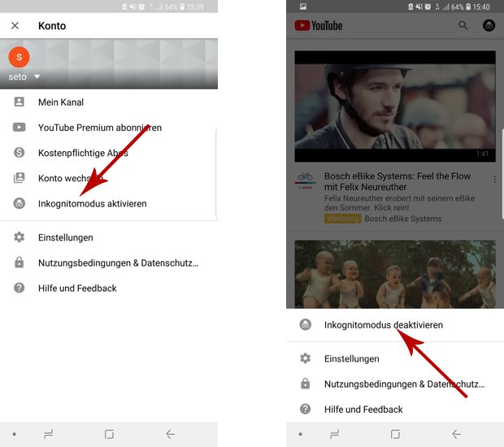Click the Mein Kanal person icon
Viewport: 504px width, 447px height.
(19, 102)
